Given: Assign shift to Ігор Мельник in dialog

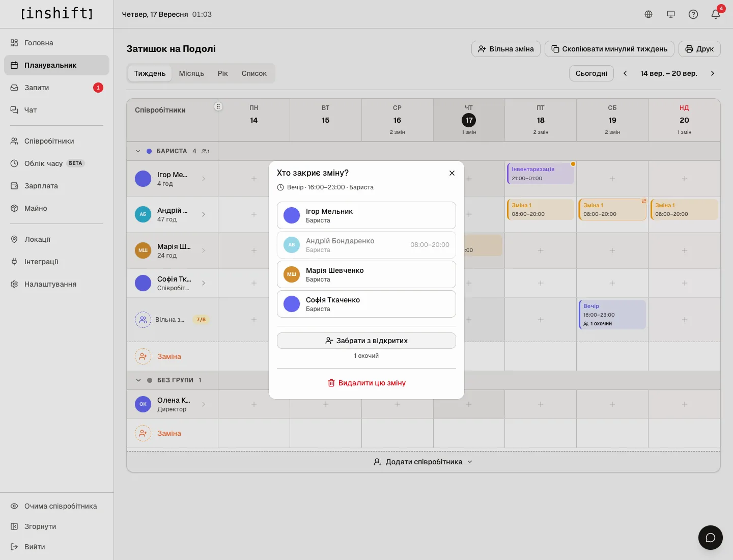Looking at the screenshot, I should tap(366, 215).
